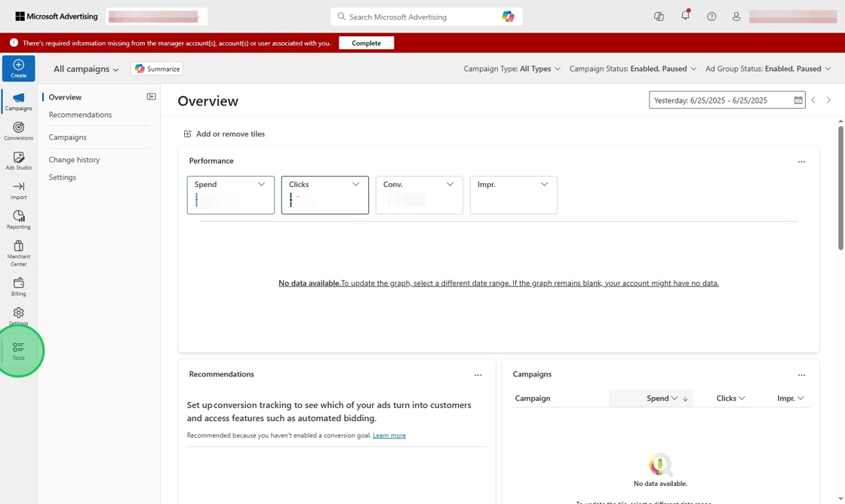Open the Impr. metric dropdown
Screen dimensions: 845x504
point(544,184)
